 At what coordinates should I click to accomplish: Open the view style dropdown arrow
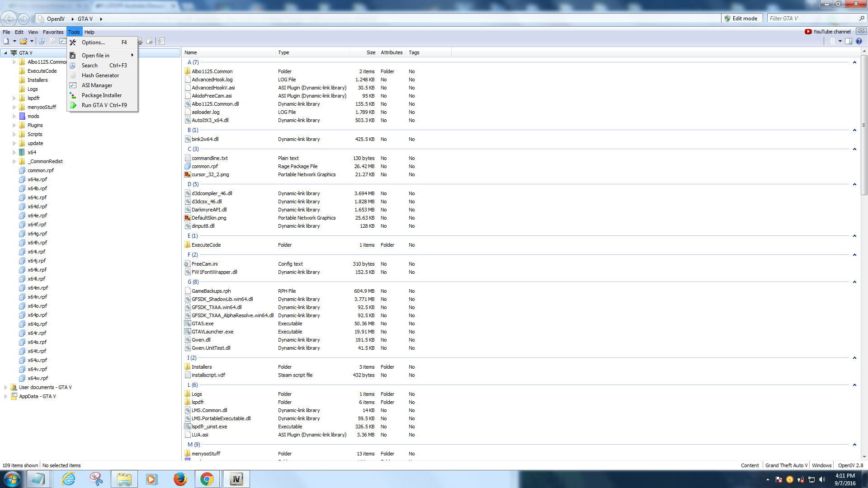click(x=840, y=41)
